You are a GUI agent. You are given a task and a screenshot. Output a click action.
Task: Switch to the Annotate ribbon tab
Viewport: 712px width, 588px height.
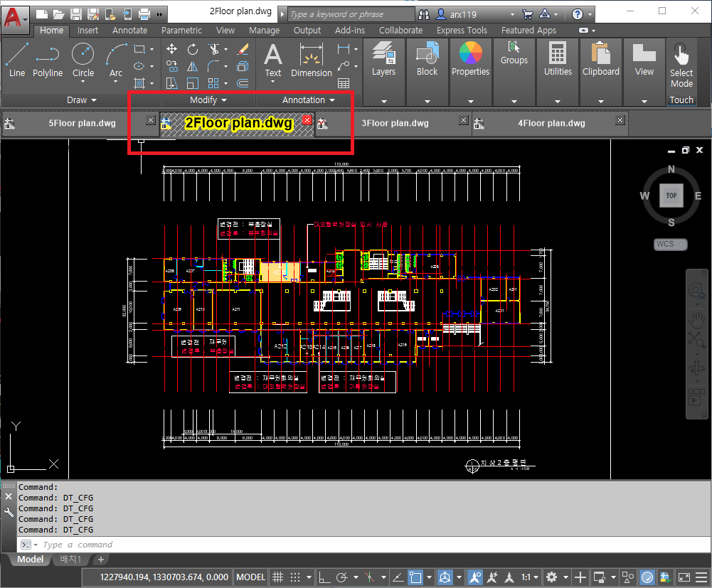(x=130, y=31)
